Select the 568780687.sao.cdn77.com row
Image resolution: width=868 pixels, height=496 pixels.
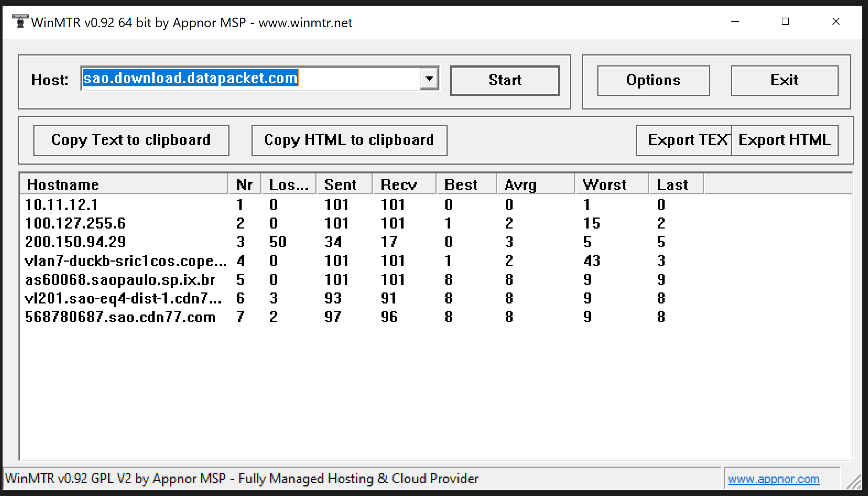[362, 317]
